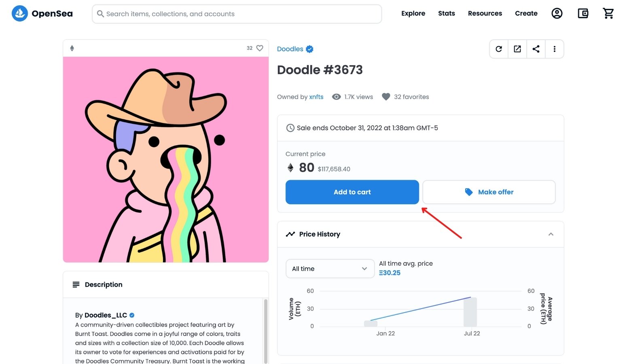Click the Doodles_LLC verified badge
627x364 pixels.
(132, 315)
